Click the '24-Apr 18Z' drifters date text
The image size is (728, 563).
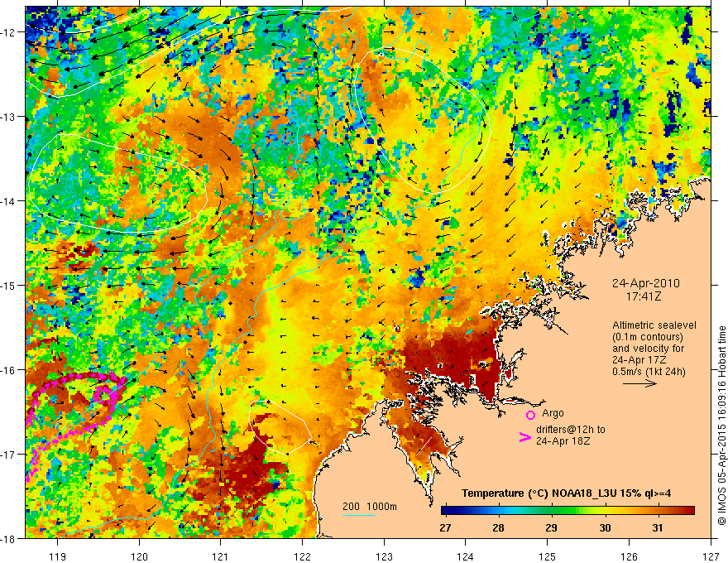point(563,441)
